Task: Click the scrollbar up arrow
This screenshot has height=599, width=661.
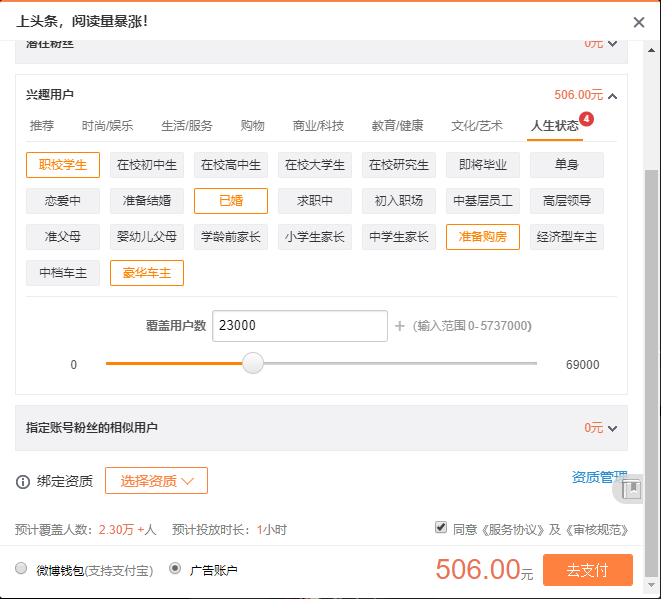Action: 651,50
